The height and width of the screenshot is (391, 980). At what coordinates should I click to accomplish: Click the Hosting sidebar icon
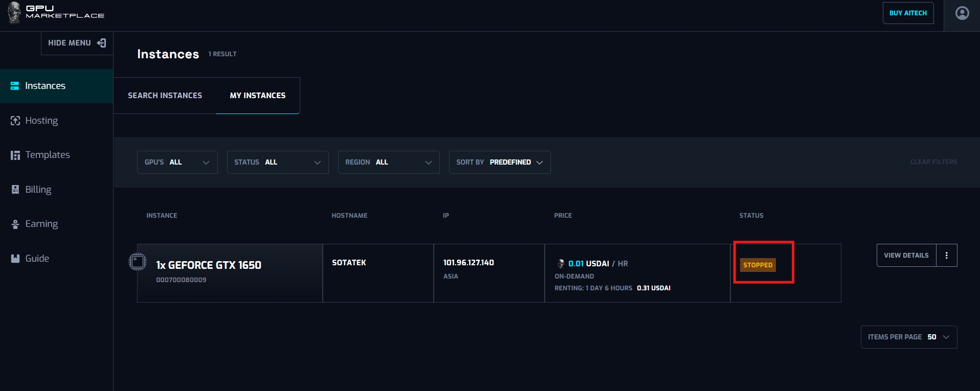(x=15, y=121)
